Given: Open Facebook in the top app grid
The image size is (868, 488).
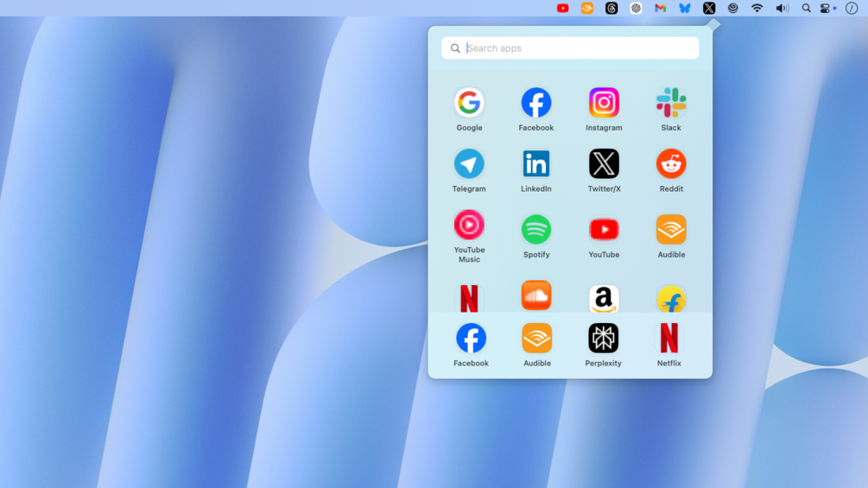Looking at the screenshot, I should 535,103.
